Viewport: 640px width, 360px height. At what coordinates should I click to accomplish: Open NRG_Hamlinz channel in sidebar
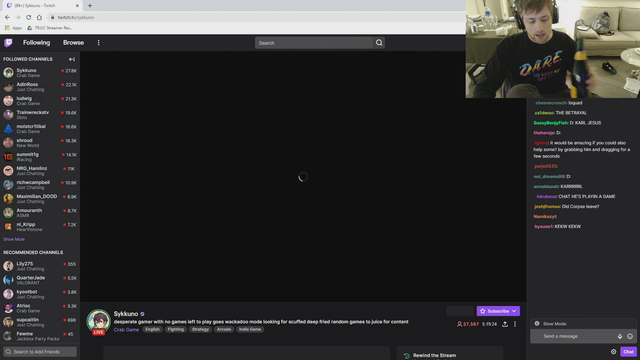pyautogui.click(x=40, y=171)
